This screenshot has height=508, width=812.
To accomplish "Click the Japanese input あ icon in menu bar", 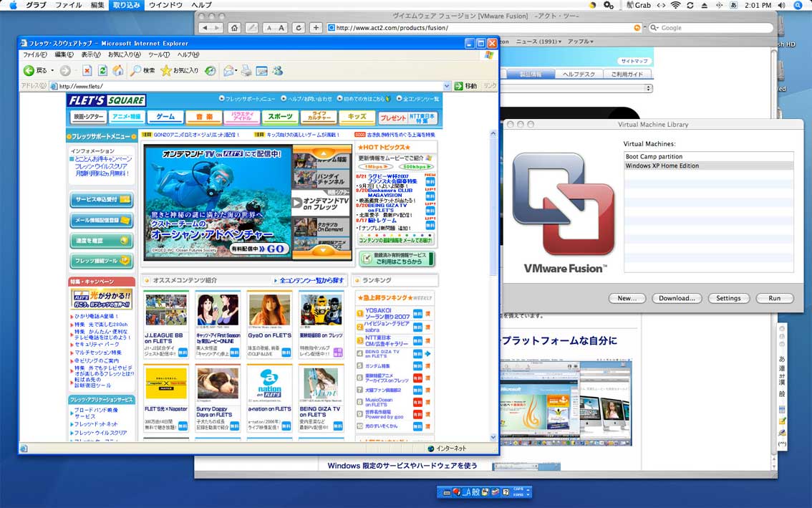I will click(733, 5).
